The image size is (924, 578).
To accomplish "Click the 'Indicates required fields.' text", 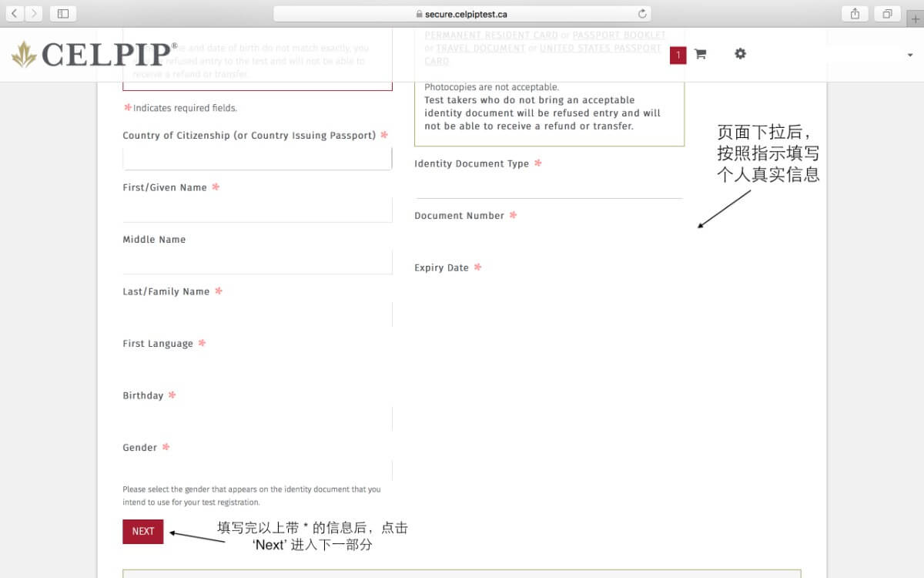I will coord(185,108).
